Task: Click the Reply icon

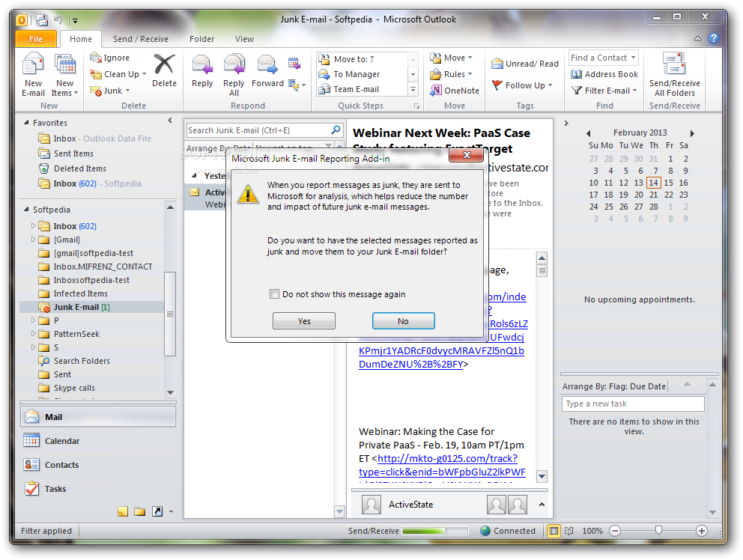Action: click(202, 64)
